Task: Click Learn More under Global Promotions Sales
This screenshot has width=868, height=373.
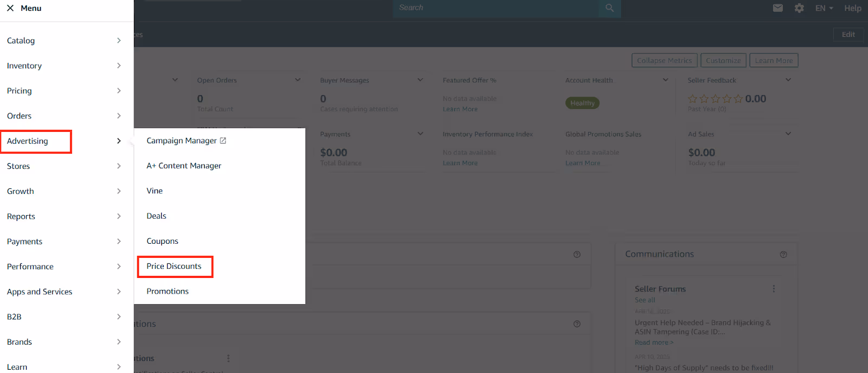Action: pos(583,163)
